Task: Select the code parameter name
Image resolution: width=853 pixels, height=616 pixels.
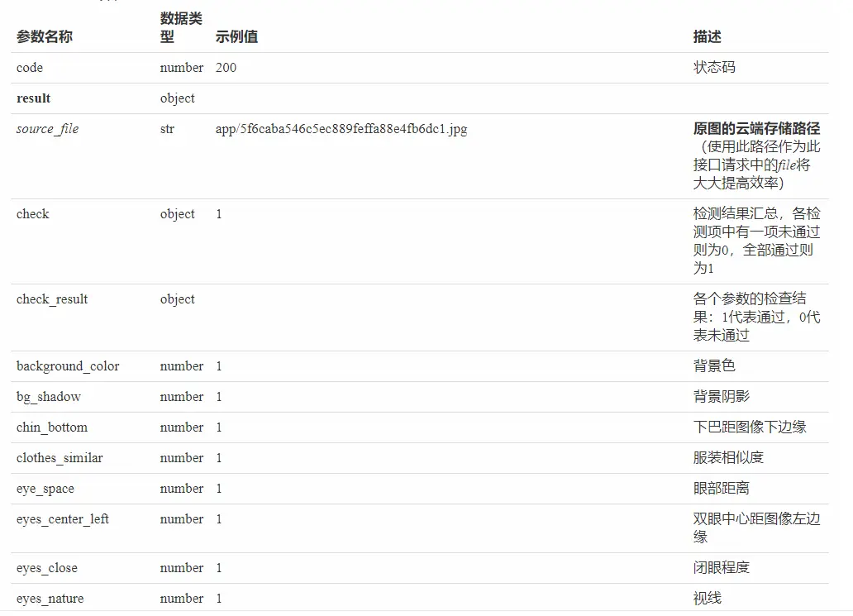Action: point(30,68)
